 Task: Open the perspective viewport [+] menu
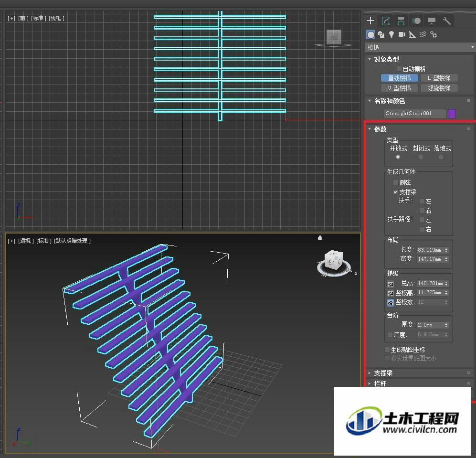coord(11,241)
